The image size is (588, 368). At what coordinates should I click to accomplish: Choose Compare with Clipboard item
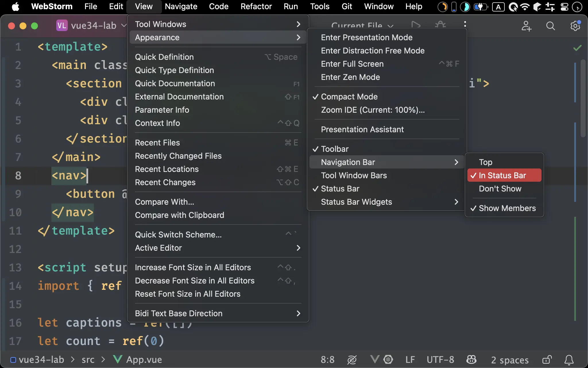pyautogui.click(x=218, y=215)
